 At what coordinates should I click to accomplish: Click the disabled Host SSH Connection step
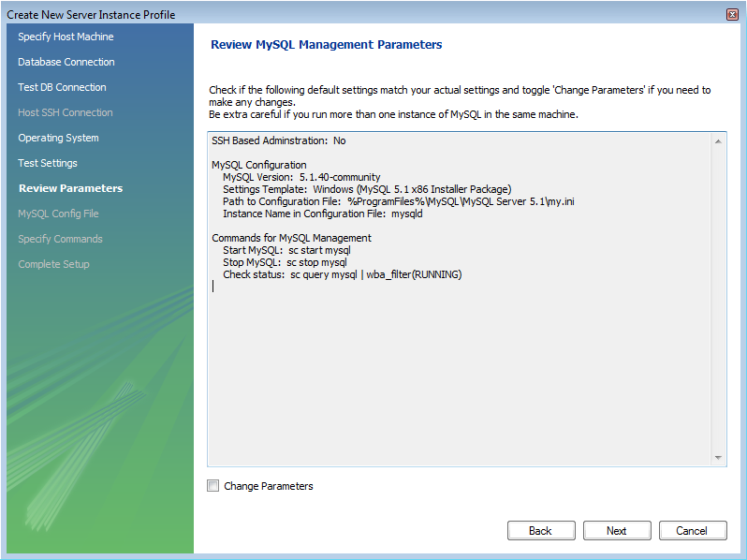[66, 112]
